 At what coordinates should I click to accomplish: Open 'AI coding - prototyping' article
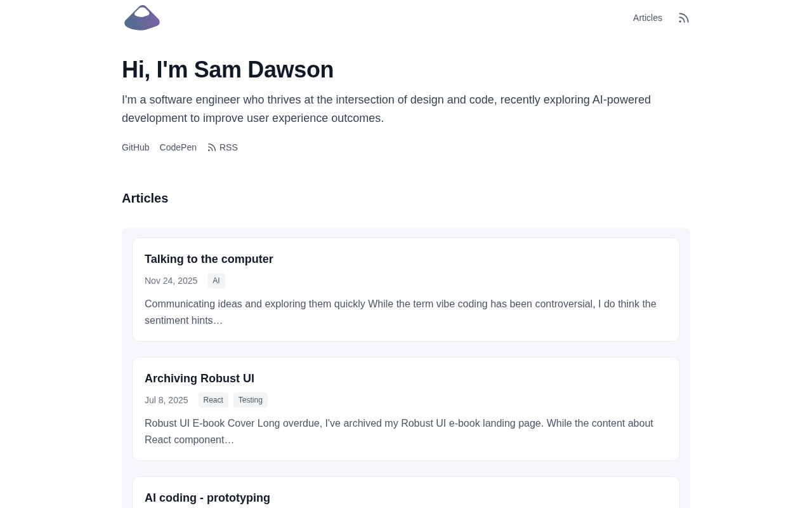coord(207,498)
